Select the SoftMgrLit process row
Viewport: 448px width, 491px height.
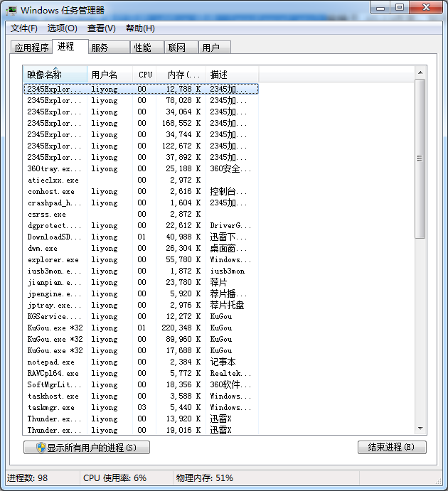[141, 384]
